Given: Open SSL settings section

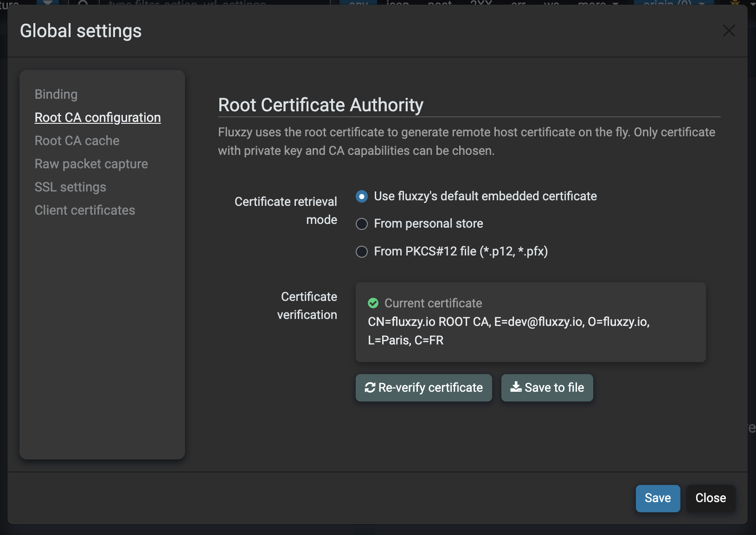Looking at the screenshot, I should pos(70,187).
